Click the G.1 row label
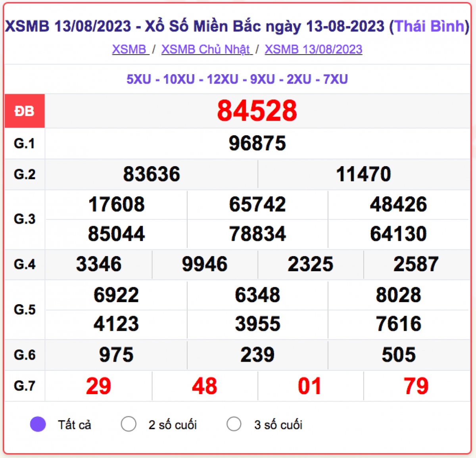Viewport: 476px width, 458px height. coord(25,143)
